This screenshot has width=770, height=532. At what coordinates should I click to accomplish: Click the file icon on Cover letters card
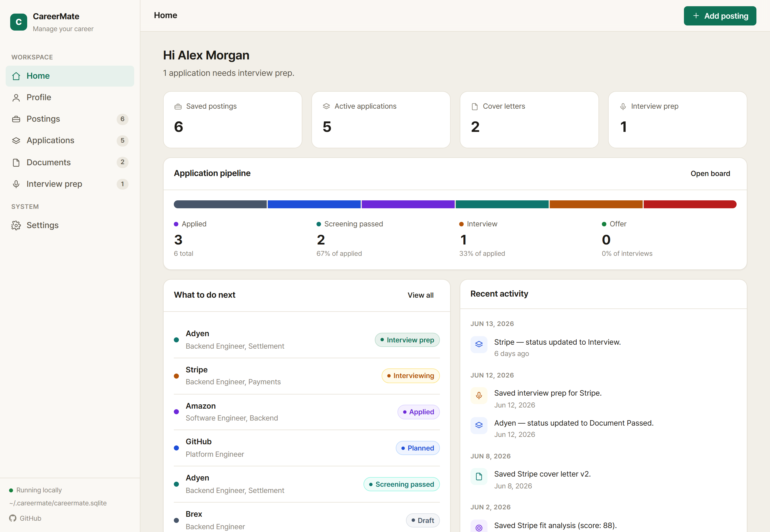click(474, 107)
